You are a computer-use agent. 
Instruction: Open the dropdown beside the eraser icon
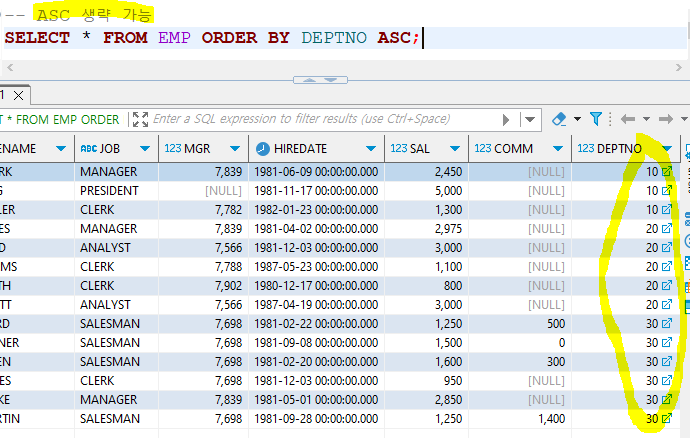tap(577, 119)
